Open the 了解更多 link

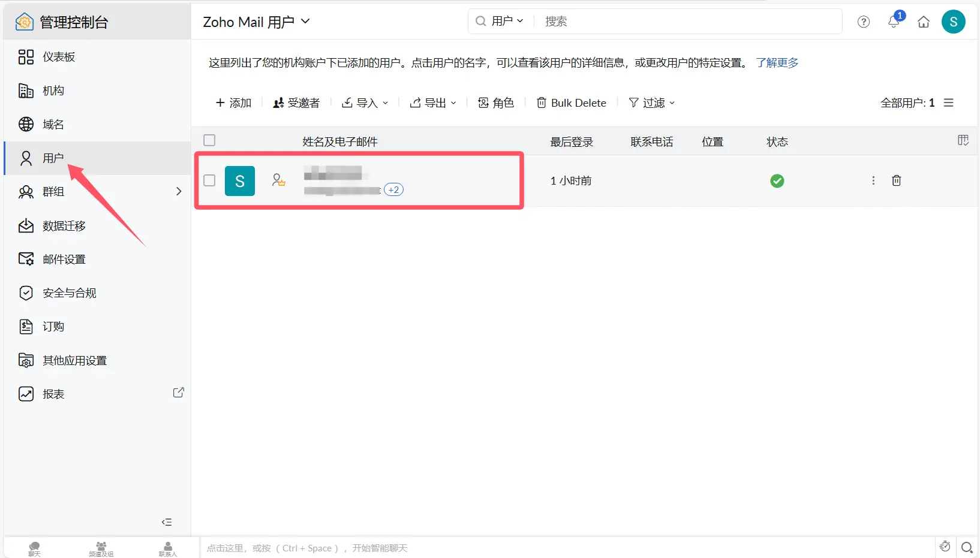[x=777, y=63]
